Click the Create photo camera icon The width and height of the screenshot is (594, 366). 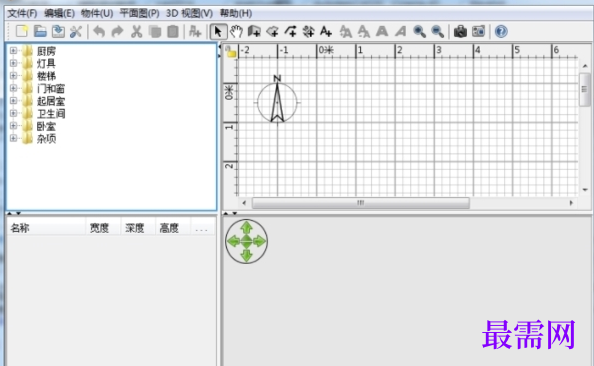pos(460,31)
